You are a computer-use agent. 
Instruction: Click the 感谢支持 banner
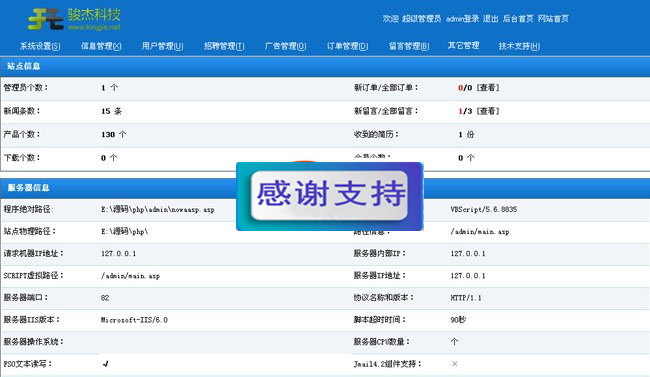tap(330, 196)
